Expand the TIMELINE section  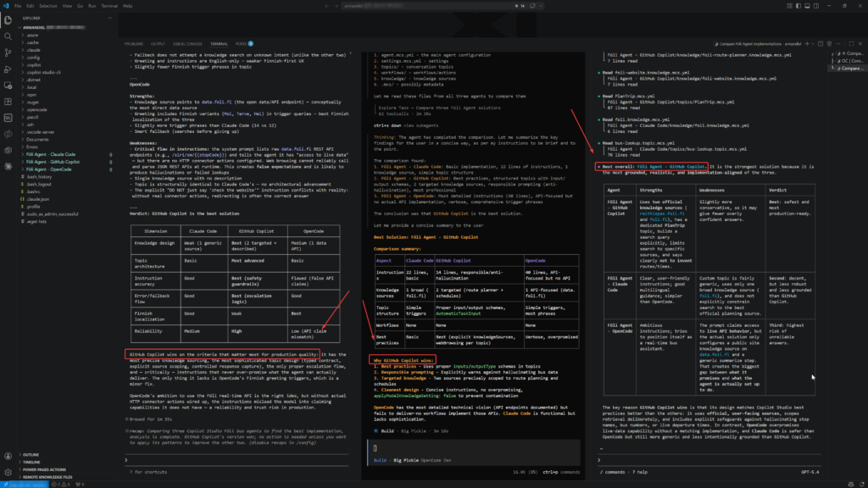click(31, 462)
